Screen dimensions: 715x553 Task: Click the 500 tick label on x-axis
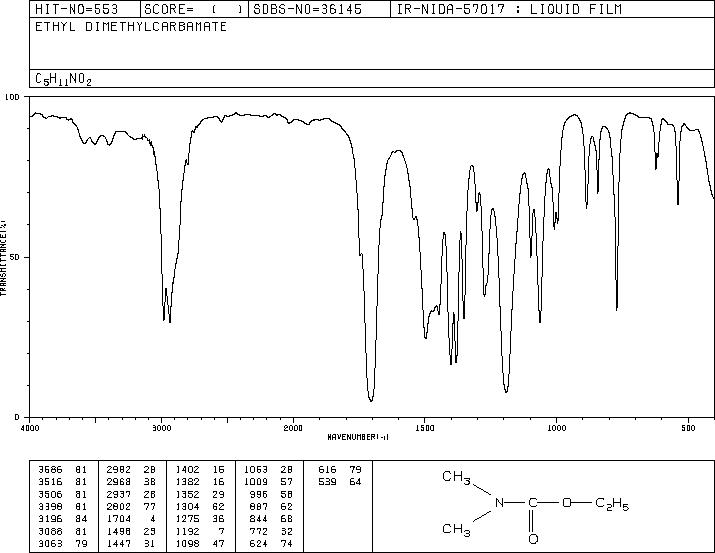(x=689, y=428)
